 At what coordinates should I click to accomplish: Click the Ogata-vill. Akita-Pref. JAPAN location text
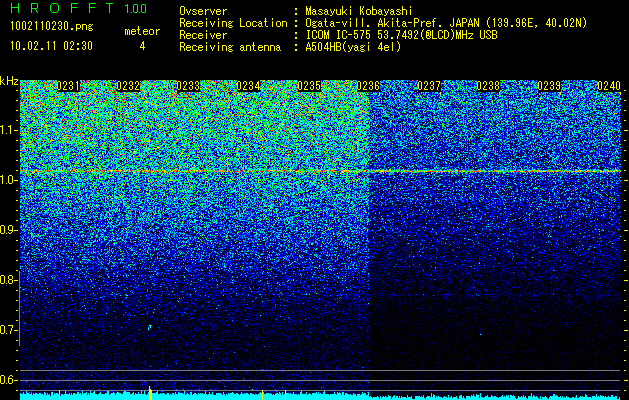point(446,23)
